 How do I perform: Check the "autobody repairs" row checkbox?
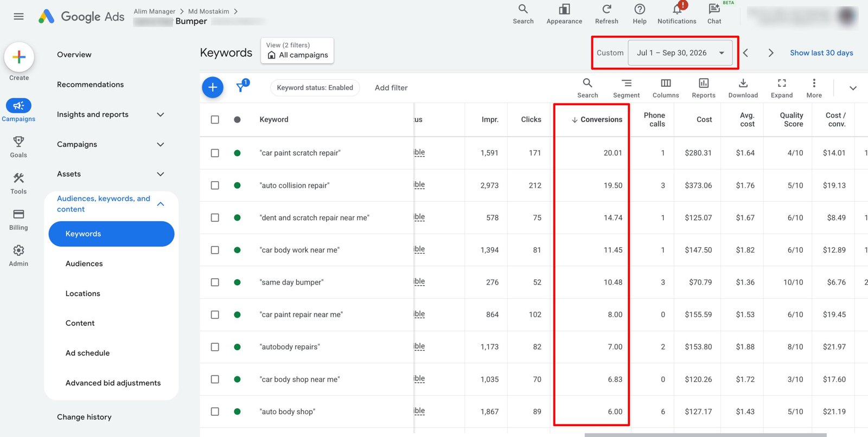click(215, 347)
